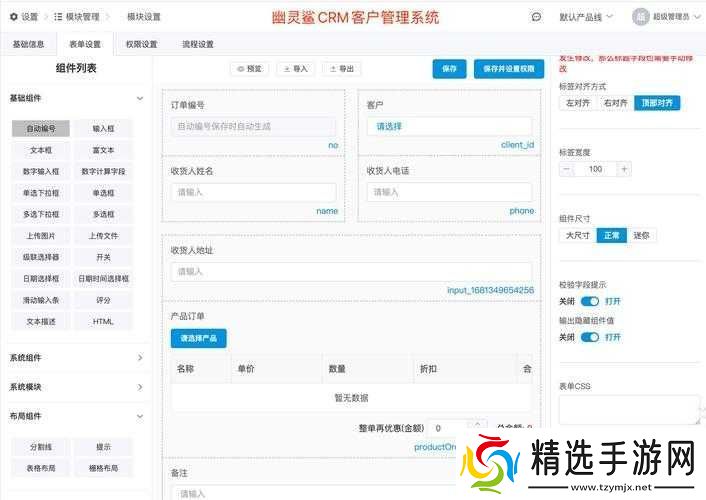Select the 文本描述 component
Image resolution: width=706 pixels, height=500 pixels.
[41, 322]
